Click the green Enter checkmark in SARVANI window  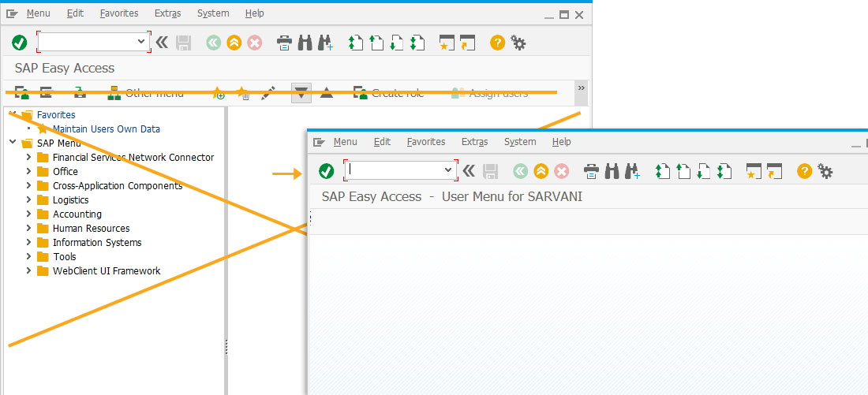click(327, 171)
